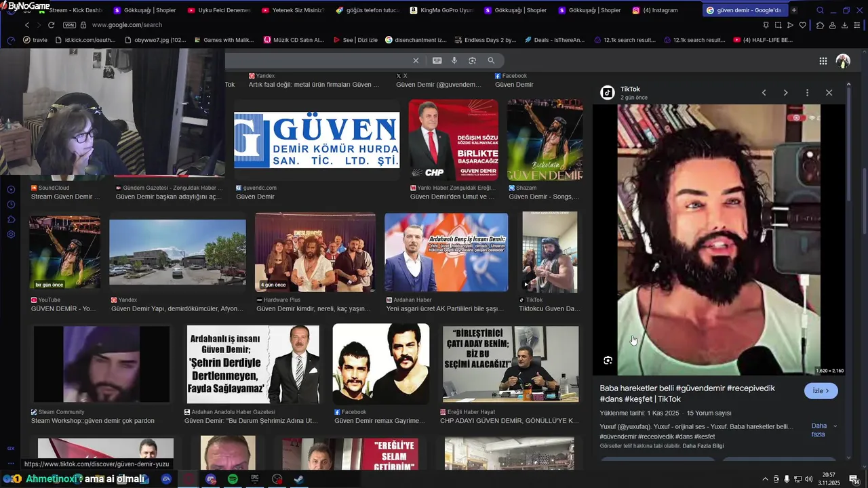Click the large preview image

[x=719, y=239]
